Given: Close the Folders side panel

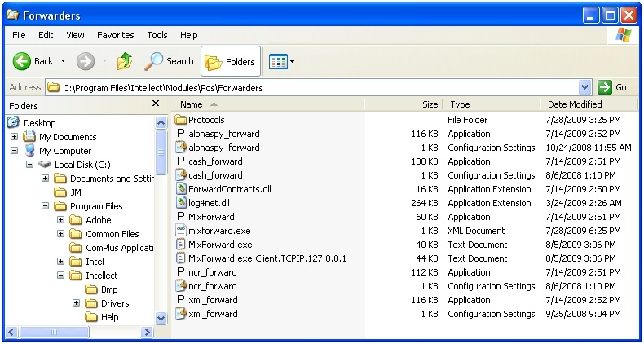Looking at the screenshot, I should (156, 104).
